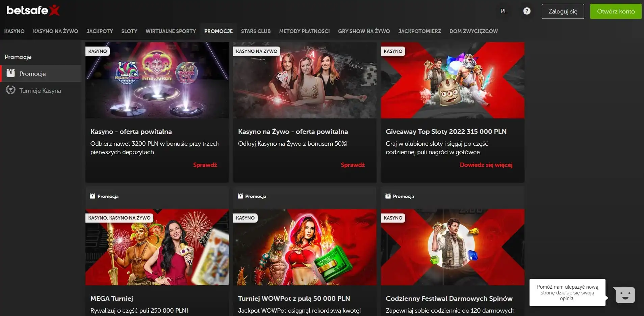
Task: Click the title Giveaway Top Sloty 2022 315 000 PLN
Action: [x=446, y=132]
